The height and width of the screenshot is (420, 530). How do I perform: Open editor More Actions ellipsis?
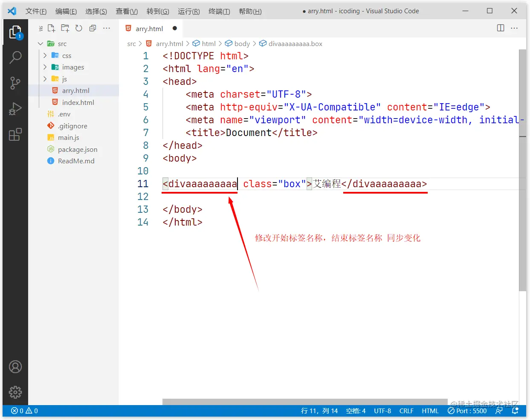tap(514, 28)
